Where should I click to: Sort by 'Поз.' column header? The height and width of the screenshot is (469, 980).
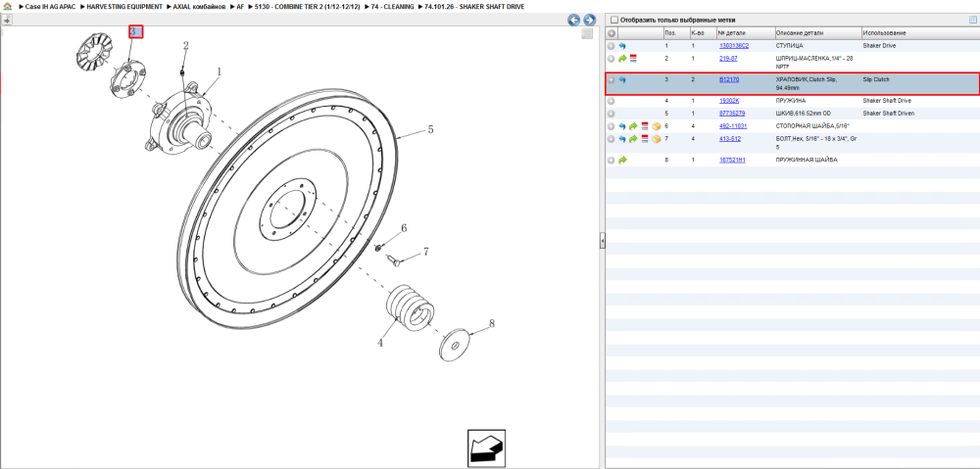point(675,33)
